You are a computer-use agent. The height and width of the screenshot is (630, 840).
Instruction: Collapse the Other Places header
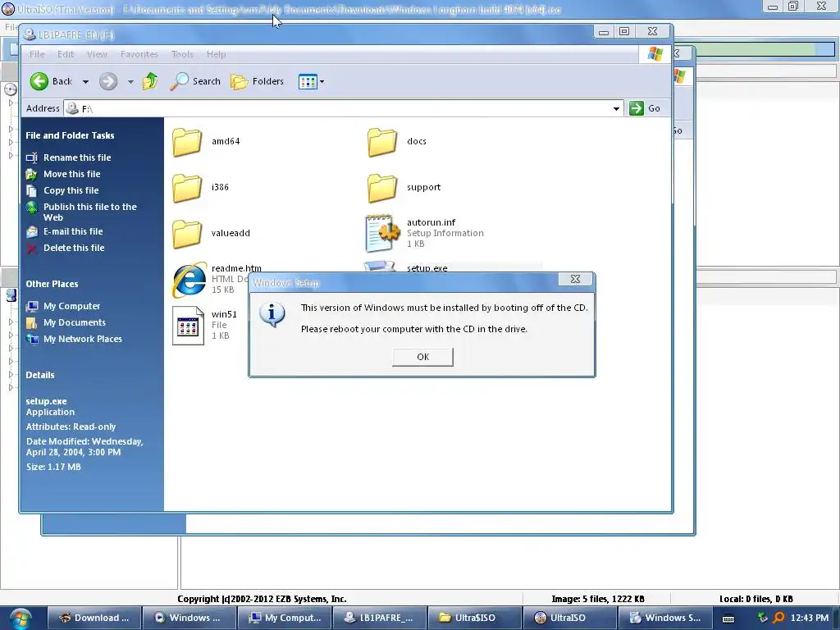coord(52,284)
